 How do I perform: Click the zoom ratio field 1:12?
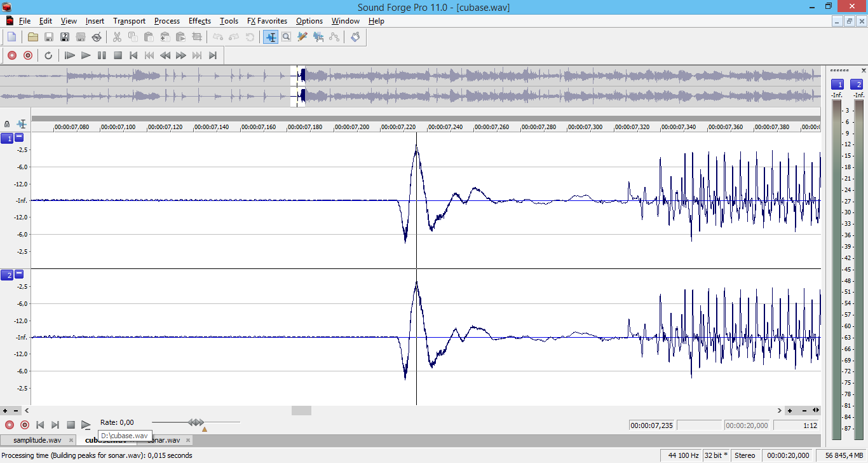(796, 425)
